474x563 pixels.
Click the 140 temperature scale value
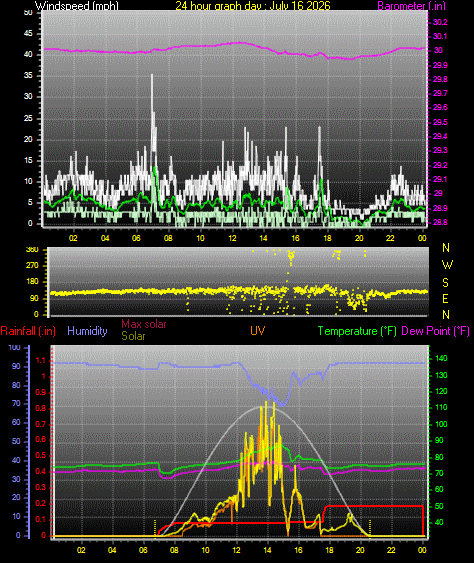(x=441, y=358)
